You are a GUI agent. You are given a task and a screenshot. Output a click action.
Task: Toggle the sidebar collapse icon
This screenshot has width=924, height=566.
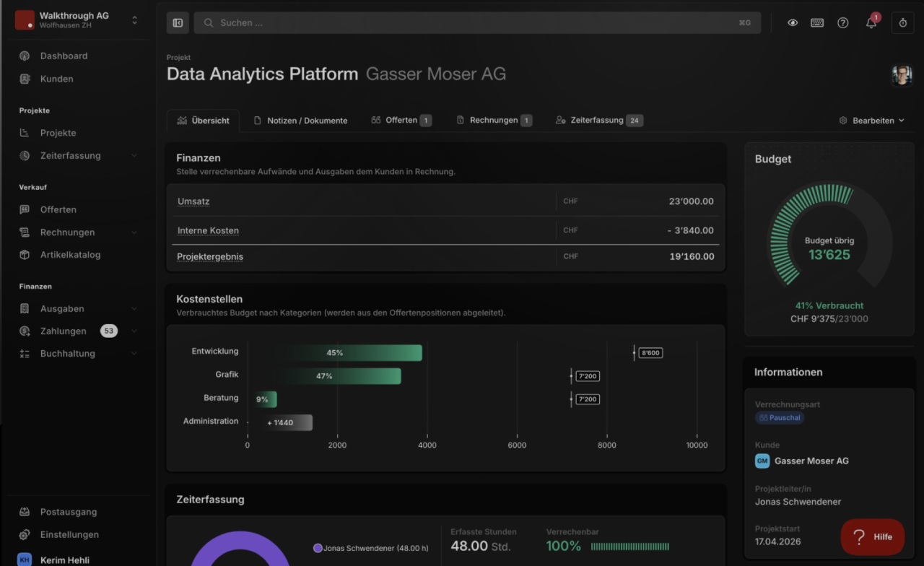point(178,23)
